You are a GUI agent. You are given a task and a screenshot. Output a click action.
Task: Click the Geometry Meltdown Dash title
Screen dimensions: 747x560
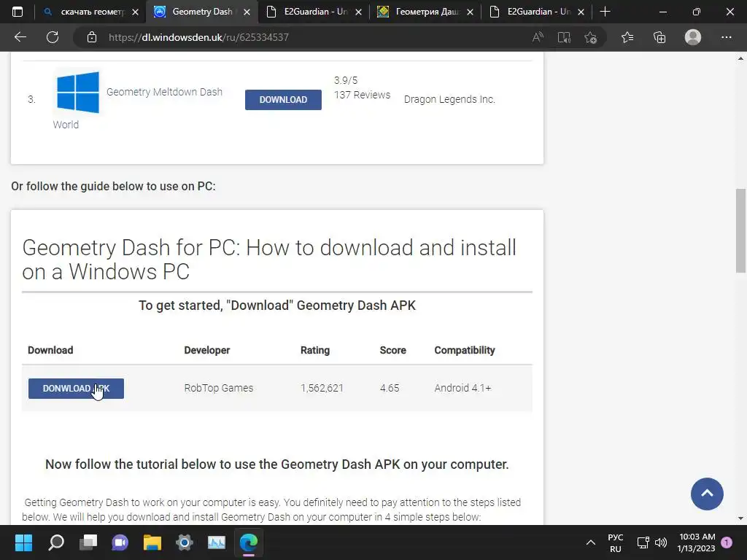(x=164, y=92)
